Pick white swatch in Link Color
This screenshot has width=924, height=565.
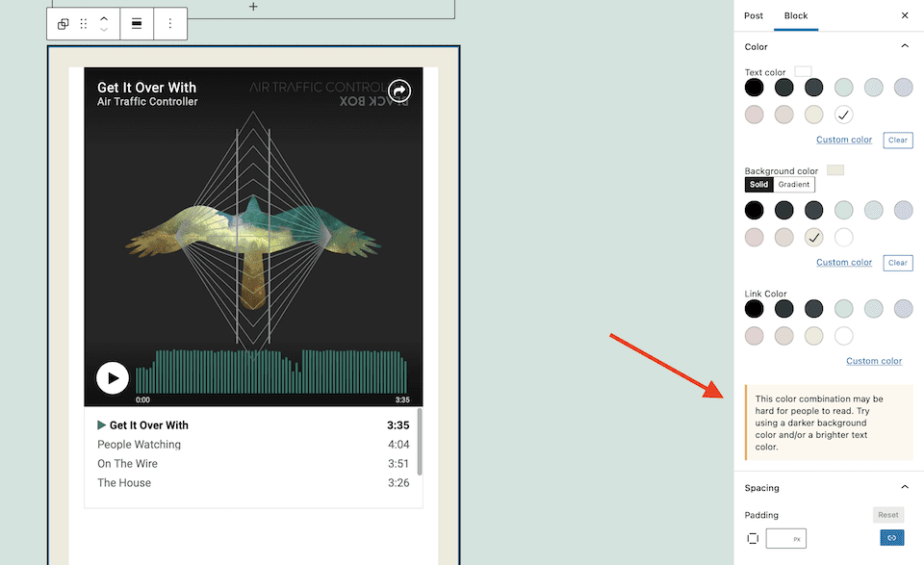(x=844, y=336)
